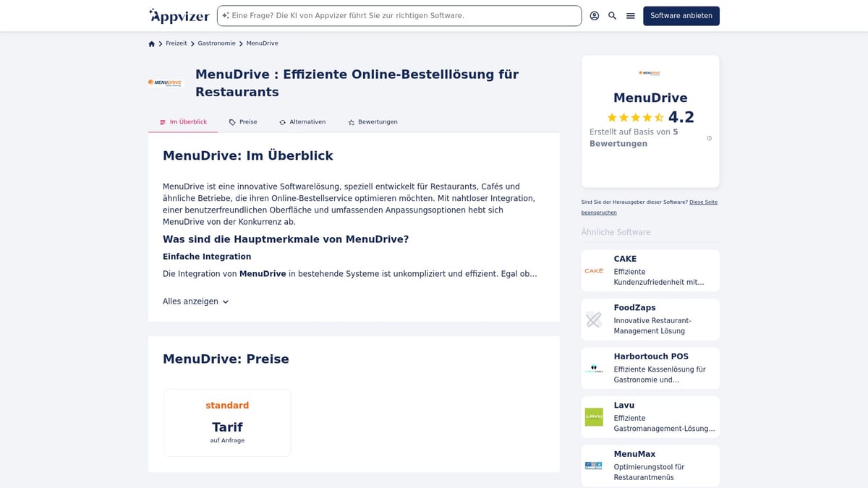The image size is (868, 488).
Task: Open the hamburger menu icon
Action: 629,15
